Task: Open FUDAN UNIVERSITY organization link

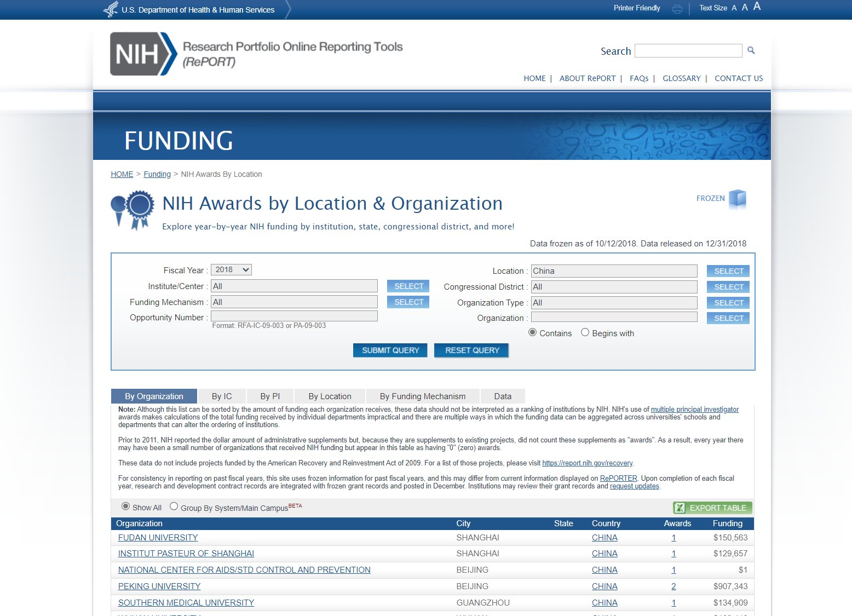Action: (x=158, y=538)
